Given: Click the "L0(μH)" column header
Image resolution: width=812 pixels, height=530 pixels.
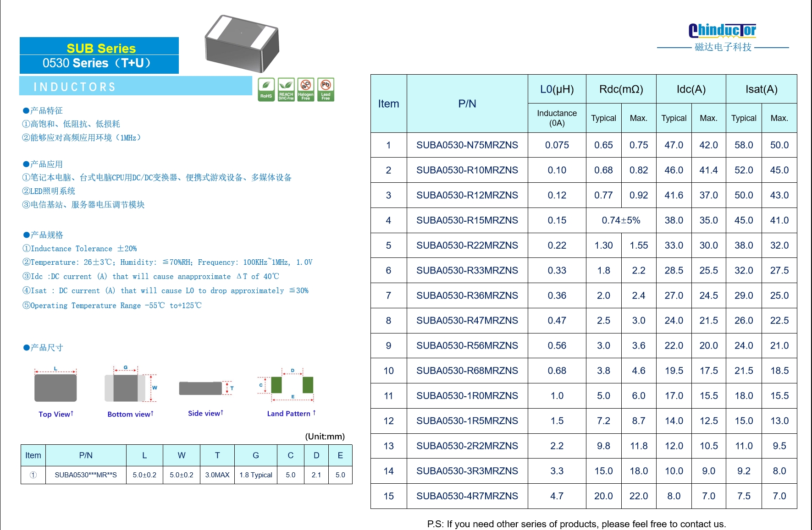Looking at the screenshot, I should (557, 89).
